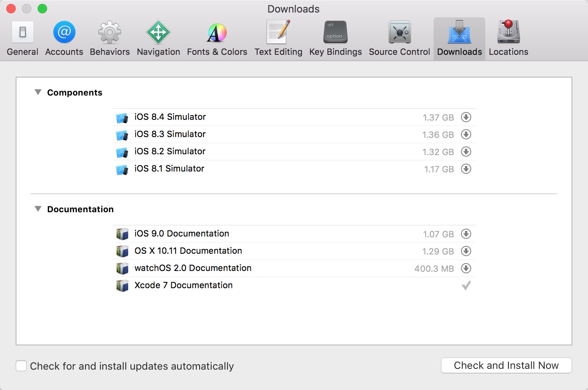The height and width of the screenshot is (390, 588).
Task: Download the watchOS 2.0 Documentation
Action: pyautogui.click(x=466, y=268)
